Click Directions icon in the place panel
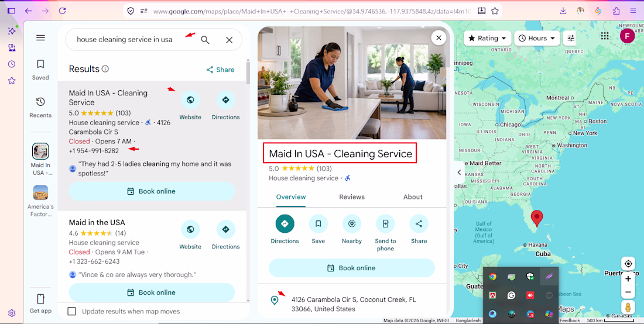The image size is (644, 324). 285,223
